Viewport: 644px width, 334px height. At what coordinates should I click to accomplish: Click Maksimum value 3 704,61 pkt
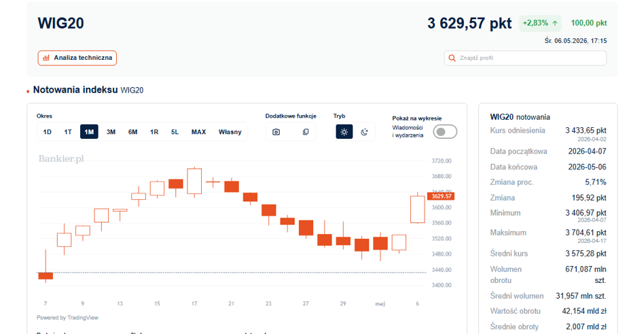click(586, 233)
